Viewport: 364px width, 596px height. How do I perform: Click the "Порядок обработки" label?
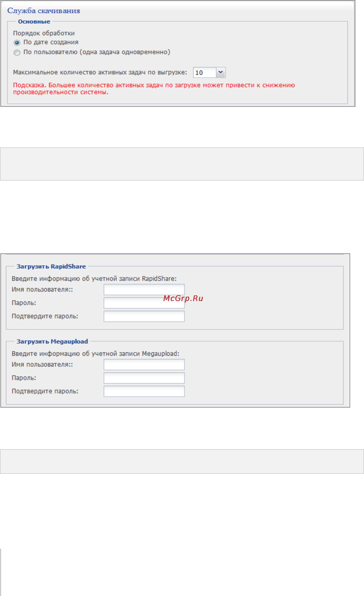tap(44, 33)
